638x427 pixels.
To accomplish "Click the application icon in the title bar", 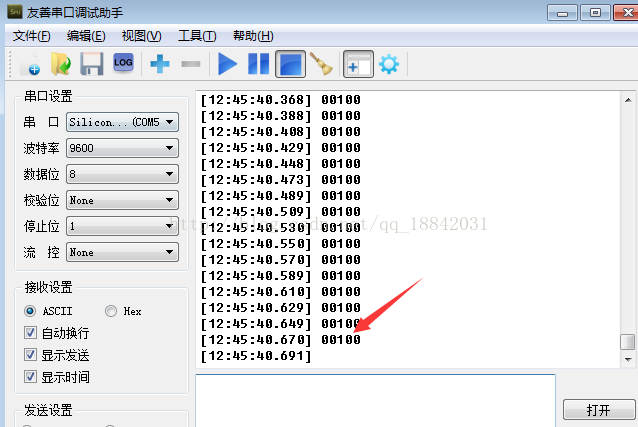I will [15, 11].
